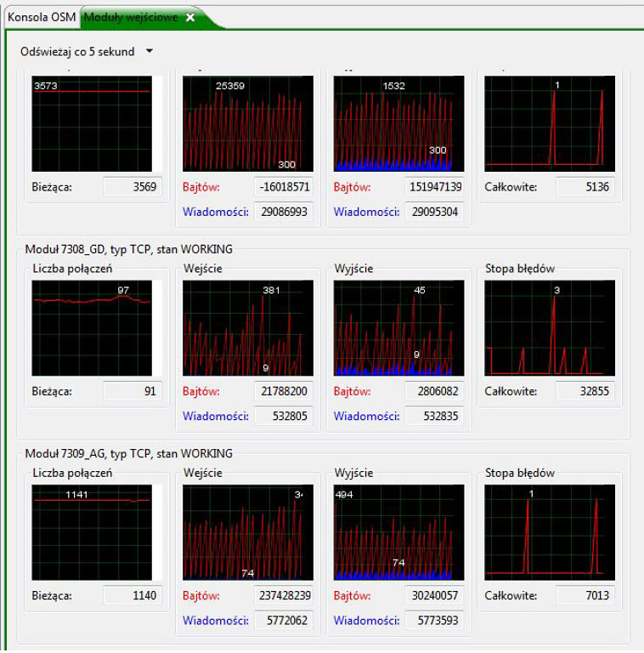Screen dimensions: 644x653
Task: Click the 7309_AG 'Liczba połączeń' group label
Action: [72, 473]
